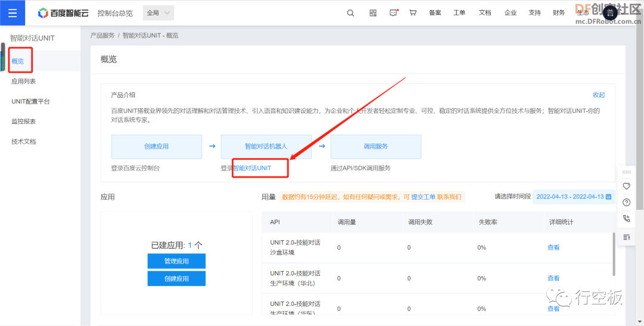Viewport: 644px width, 326px height.
Task: Select UNIT配置平台 in the sidebar
Action: [41, 101]
